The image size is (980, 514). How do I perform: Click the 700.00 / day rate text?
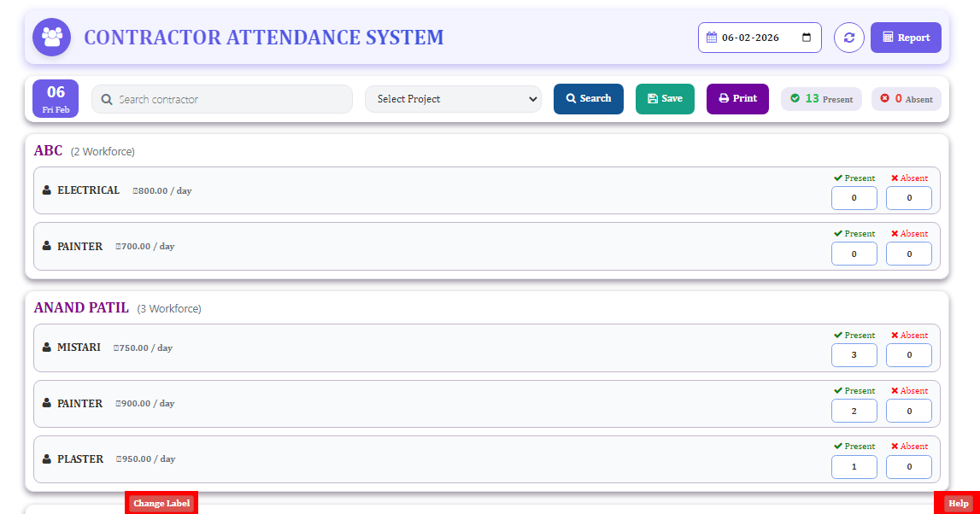point(145,246)
